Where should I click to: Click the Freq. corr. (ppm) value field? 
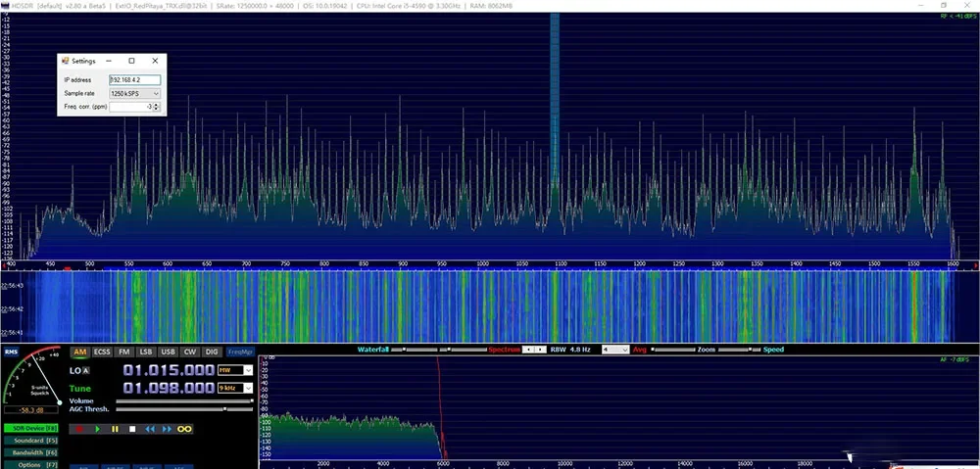tap(131, 107)
